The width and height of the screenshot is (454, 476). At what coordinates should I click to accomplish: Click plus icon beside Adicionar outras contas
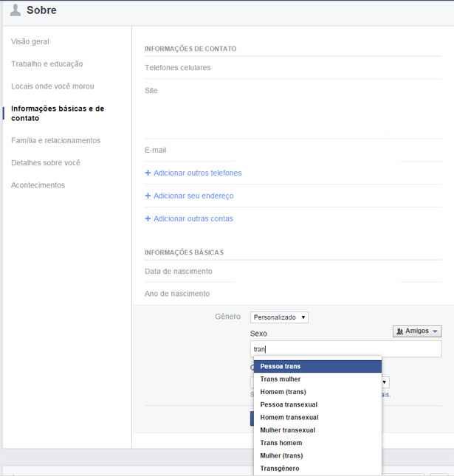tap(148, 218)
